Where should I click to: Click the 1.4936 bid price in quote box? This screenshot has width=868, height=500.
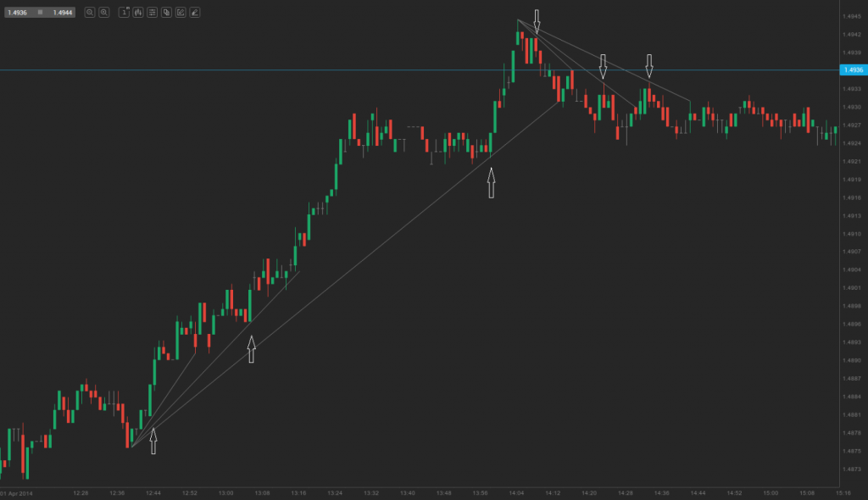click(x=18, y=12)
